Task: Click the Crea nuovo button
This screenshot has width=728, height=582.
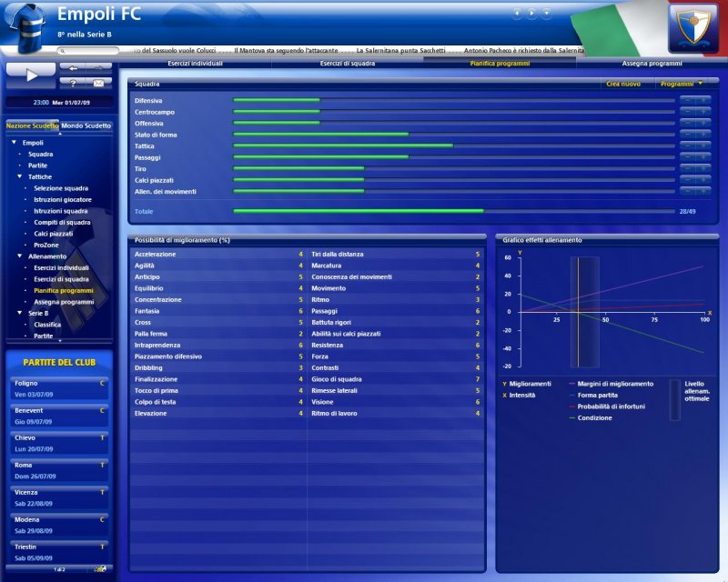Action: click(622, 84)
